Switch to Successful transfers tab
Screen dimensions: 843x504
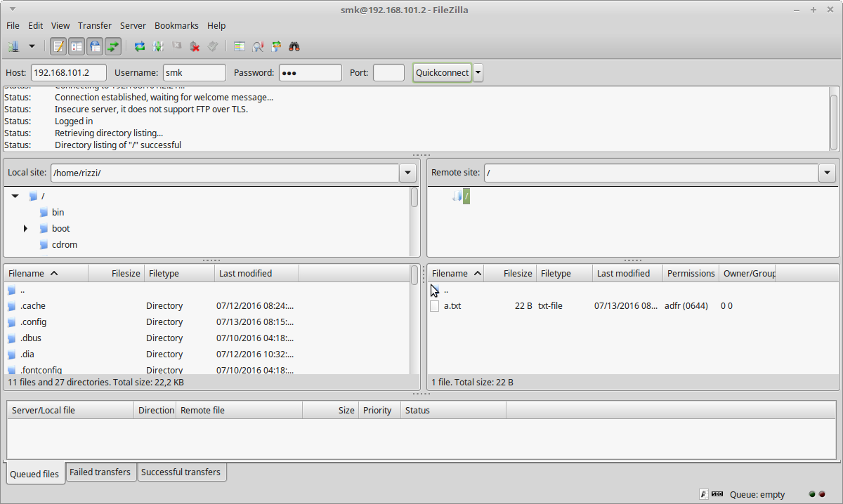(x=181, y=472)
